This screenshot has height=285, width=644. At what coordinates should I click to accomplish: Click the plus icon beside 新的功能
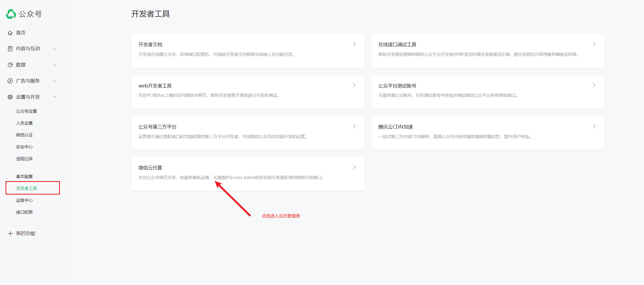pyautogui.click(x=10, y=233)
